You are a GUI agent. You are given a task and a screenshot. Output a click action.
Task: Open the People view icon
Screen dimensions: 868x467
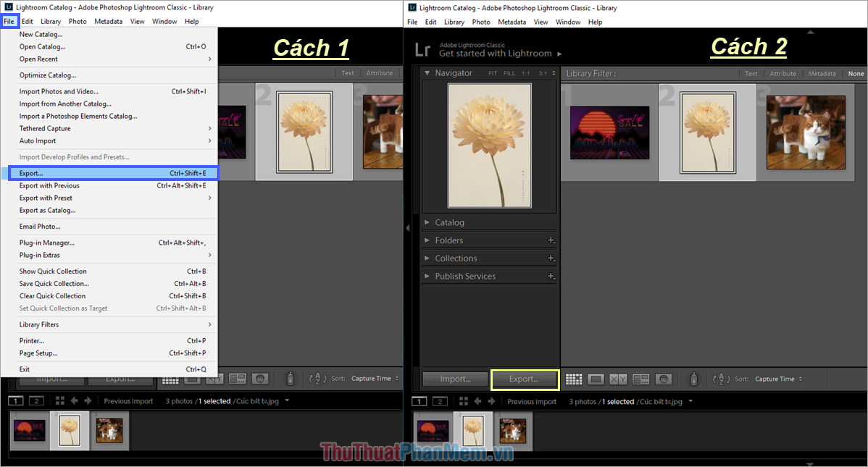663,379
